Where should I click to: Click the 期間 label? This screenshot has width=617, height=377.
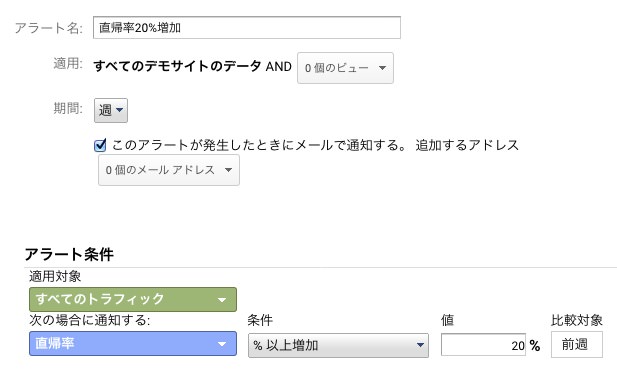pos(68,108)
